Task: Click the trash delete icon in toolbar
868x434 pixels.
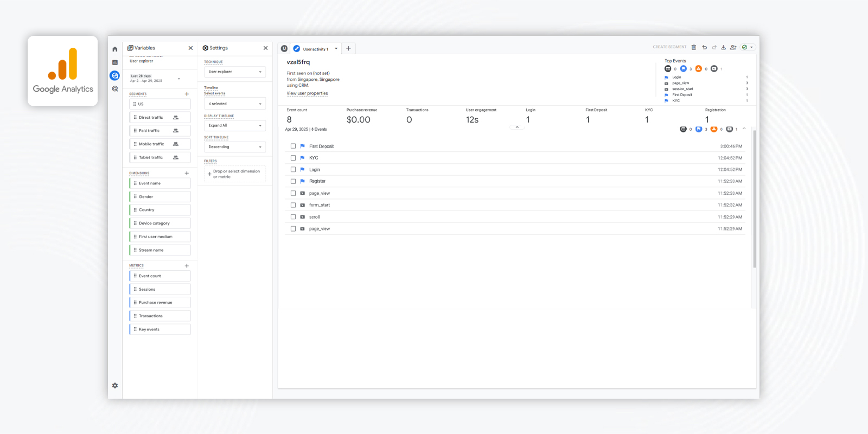Action: coord(694,47)
